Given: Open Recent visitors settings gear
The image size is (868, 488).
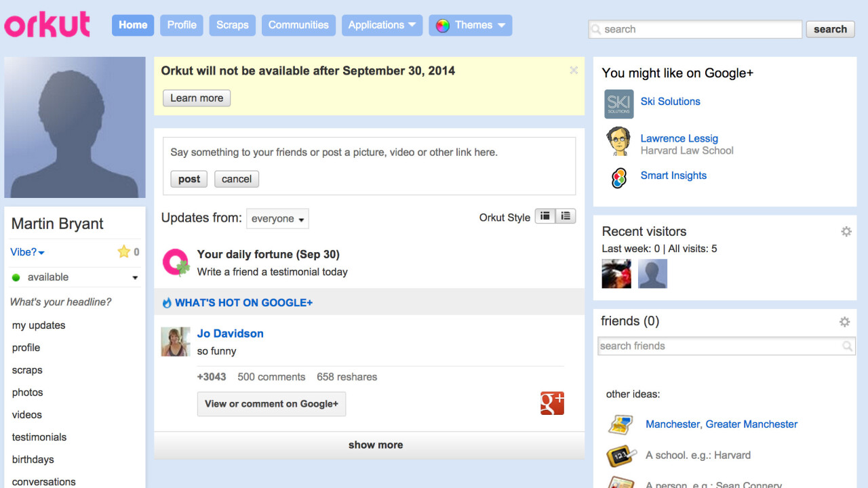Looking at the screenshot, I should pos(846,232).
